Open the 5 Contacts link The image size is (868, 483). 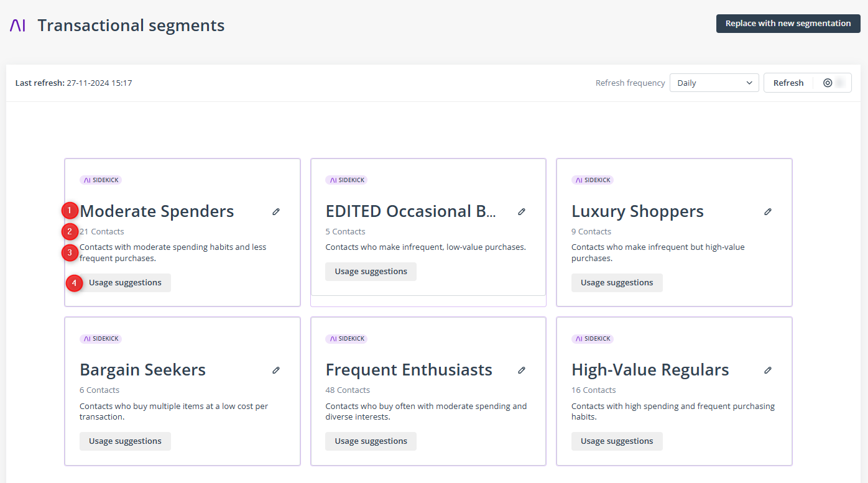346,232
